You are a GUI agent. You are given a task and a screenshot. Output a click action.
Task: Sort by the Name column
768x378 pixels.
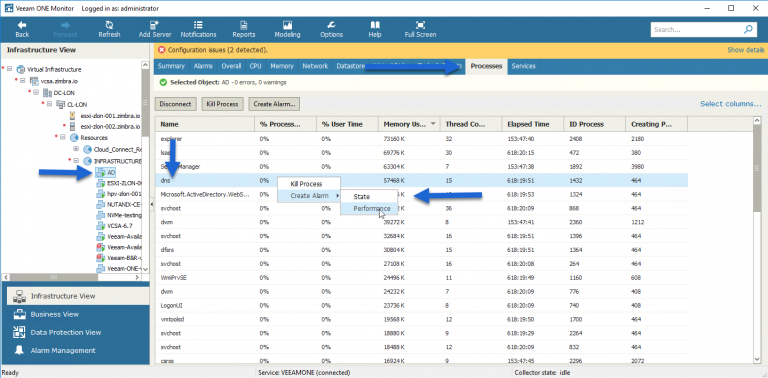tap(205, 124)
